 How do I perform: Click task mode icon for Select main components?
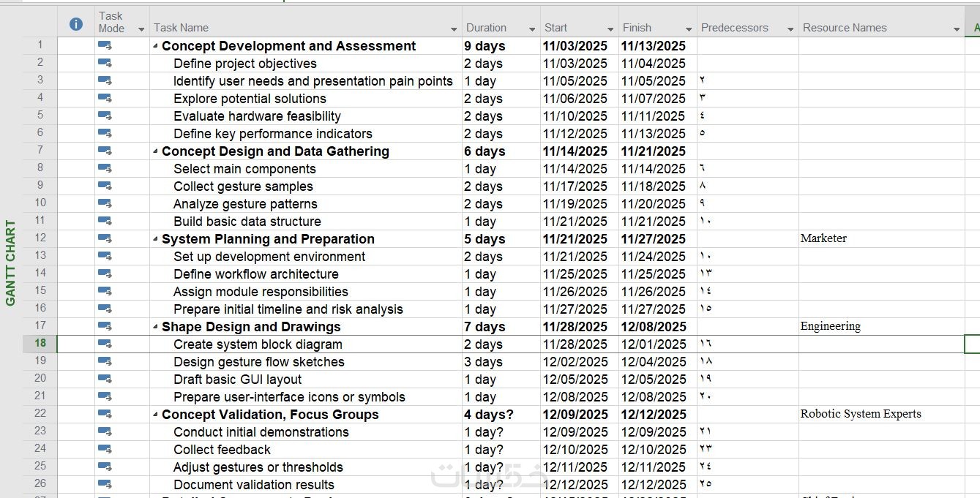point(105,168)
